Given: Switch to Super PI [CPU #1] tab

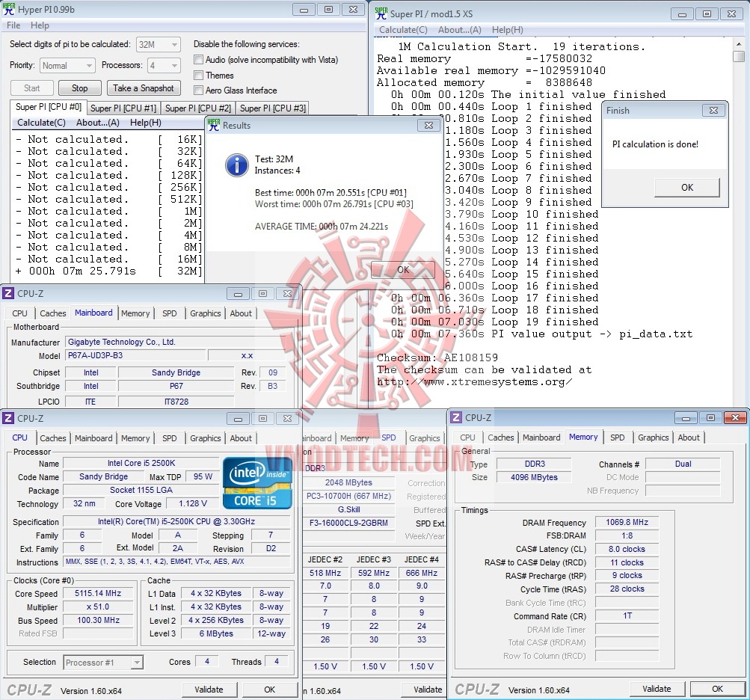Looking at the screenshot, I should coord(123,108).
